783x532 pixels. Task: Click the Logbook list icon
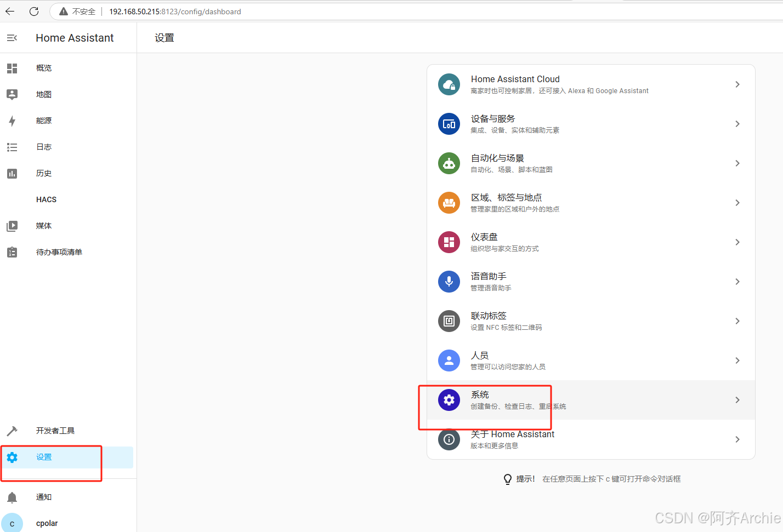pos(12,147)
